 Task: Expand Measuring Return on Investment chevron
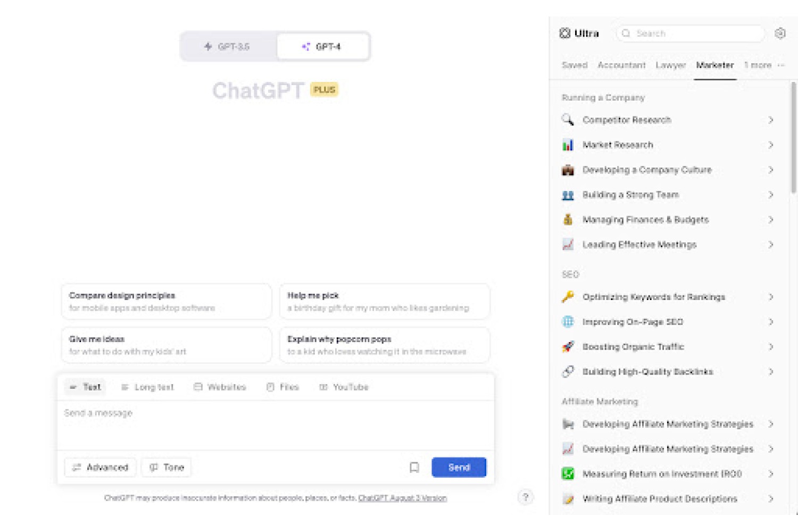coord(771,474)
